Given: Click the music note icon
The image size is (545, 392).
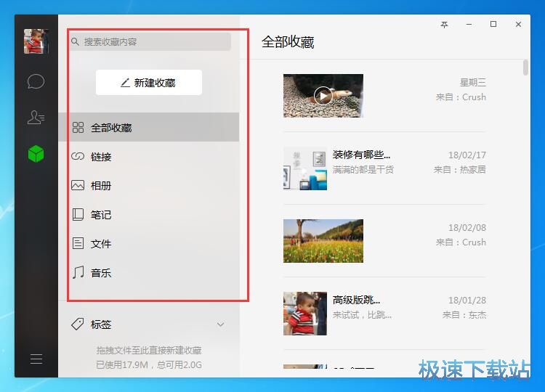Looking at the screenshot, I should point(78,273).
